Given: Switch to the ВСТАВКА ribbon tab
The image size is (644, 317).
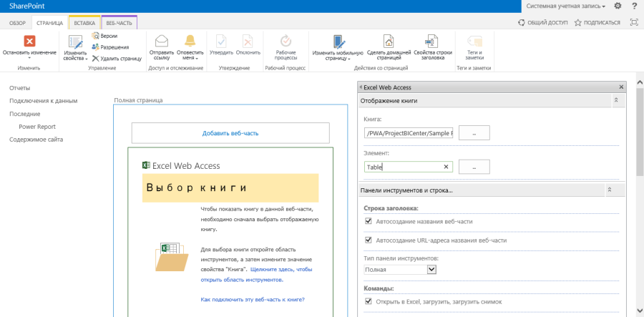Looking at the screenshot, I should pos(84,23).
